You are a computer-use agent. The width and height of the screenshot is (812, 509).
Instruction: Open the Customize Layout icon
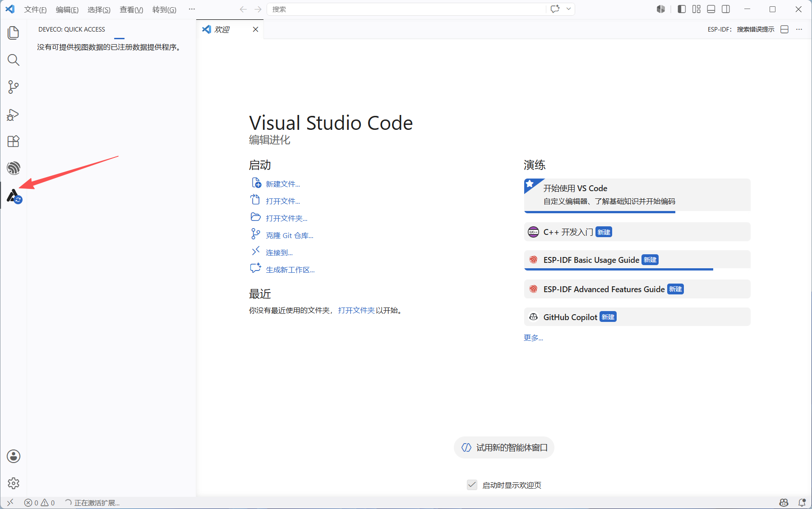pyautogui.click(x=697, y=9)
